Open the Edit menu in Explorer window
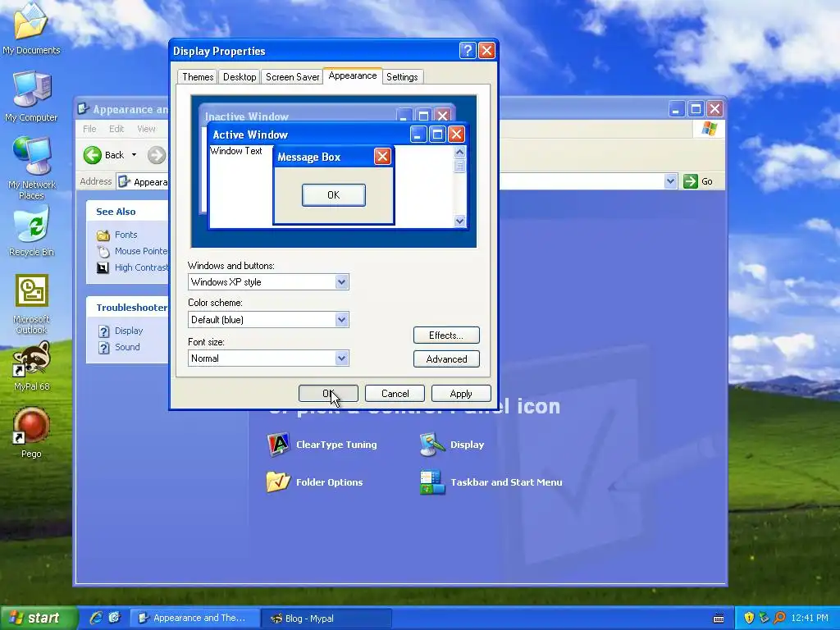Screen dimensions: 840x630 [x=116, y=129]
